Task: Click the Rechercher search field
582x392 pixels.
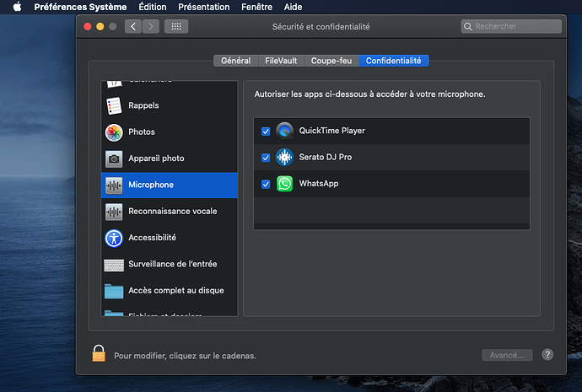Action: 511,26
